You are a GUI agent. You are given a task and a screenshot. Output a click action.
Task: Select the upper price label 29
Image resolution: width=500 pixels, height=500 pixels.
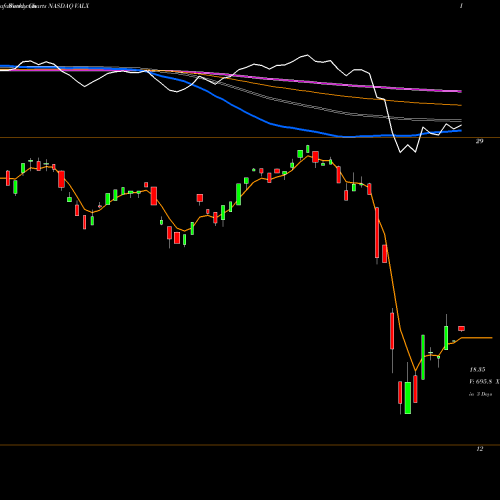tap(479, 141)
